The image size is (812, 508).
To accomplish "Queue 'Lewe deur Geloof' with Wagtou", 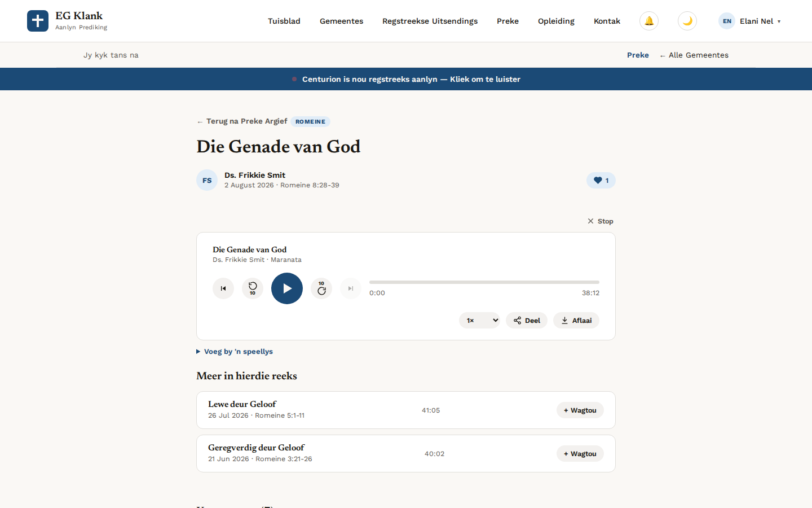I will [580, 410].
